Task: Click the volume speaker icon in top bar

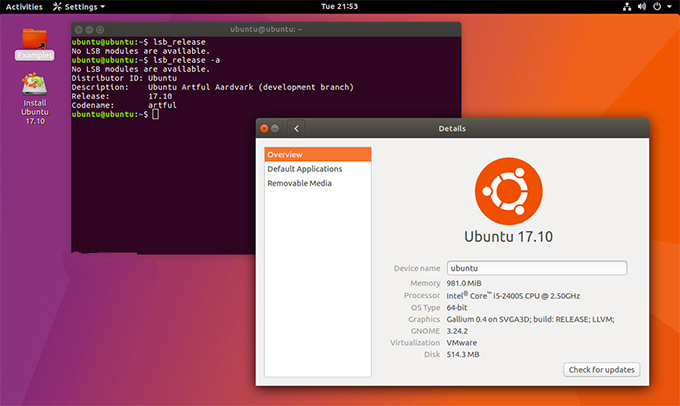Action: tap(641, 6)
